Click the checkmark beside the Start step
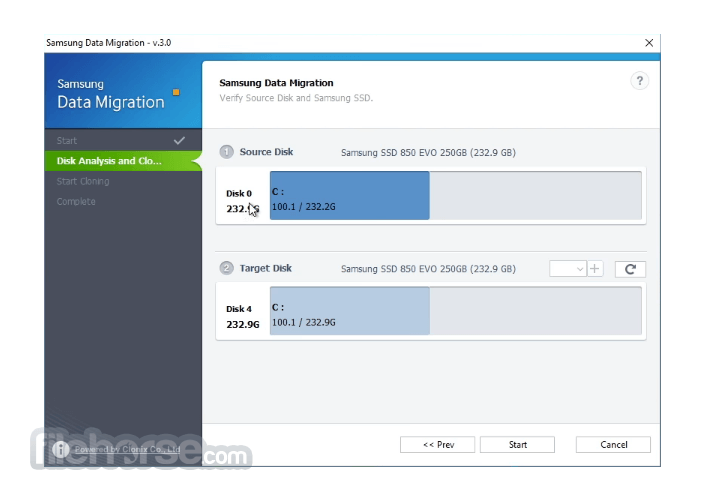701x500 pixels. pyautogui.click(x=179, y=140)
